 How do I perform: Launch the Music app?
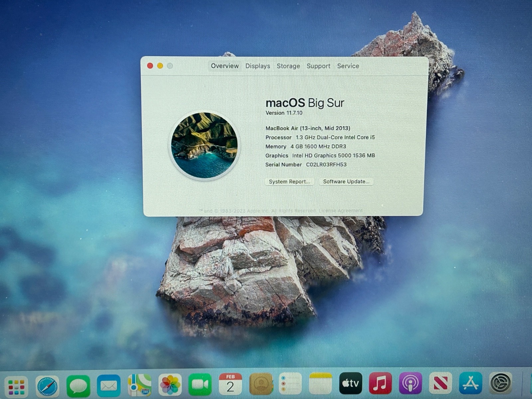380,383
